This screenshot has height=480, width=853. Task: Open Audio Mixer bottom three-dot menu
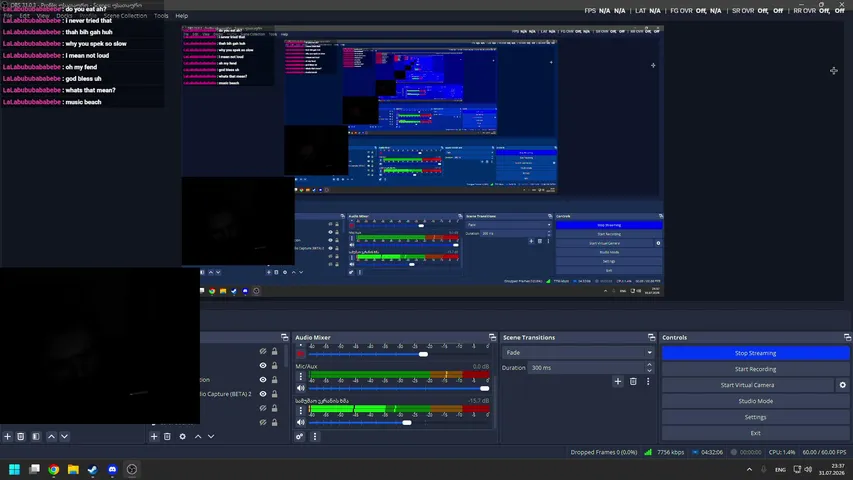click(314, 436)
